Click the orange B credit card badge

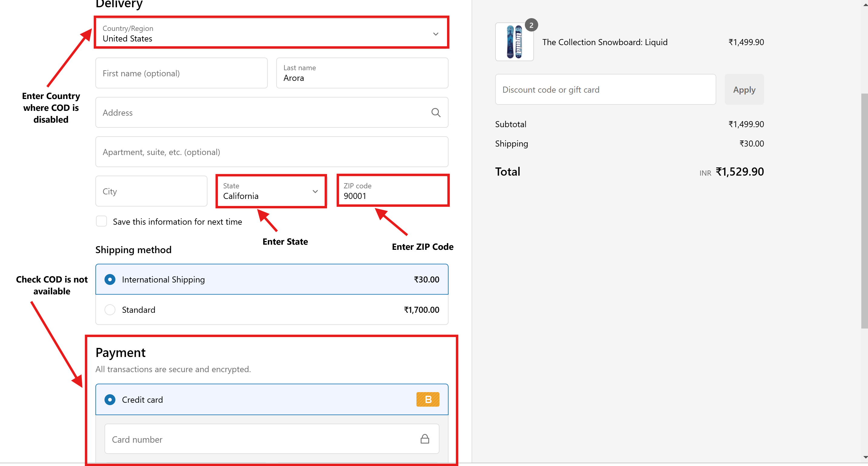click(428, 399)
